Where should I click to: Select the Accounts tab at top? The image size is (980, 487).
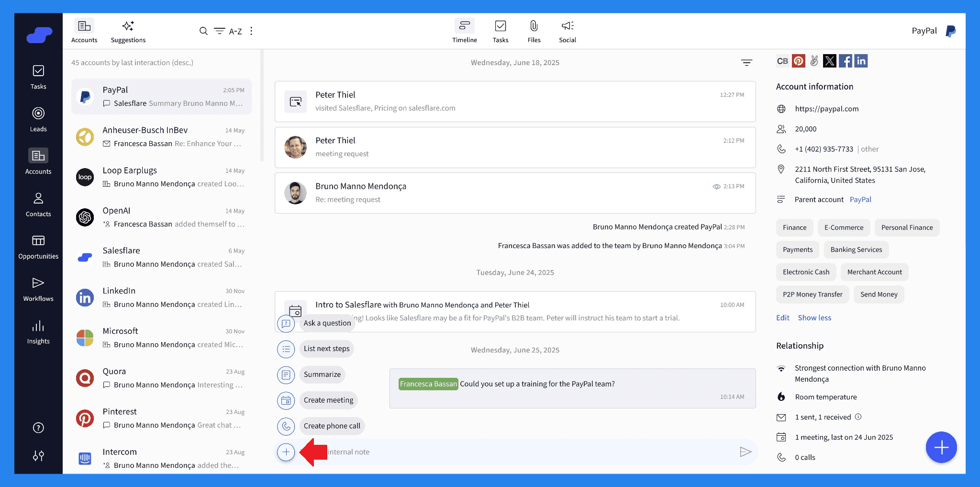(x=84, y=32)
